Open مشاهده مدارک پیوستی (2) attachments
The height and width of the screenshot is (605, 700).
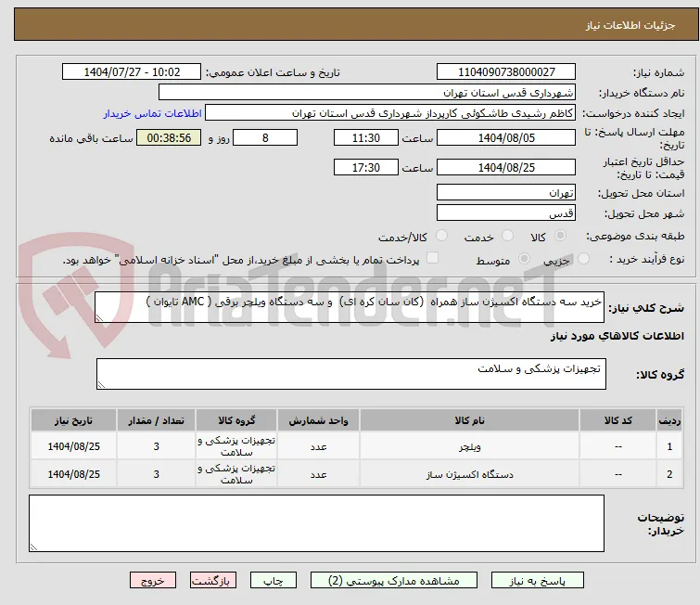coord(394,581)
